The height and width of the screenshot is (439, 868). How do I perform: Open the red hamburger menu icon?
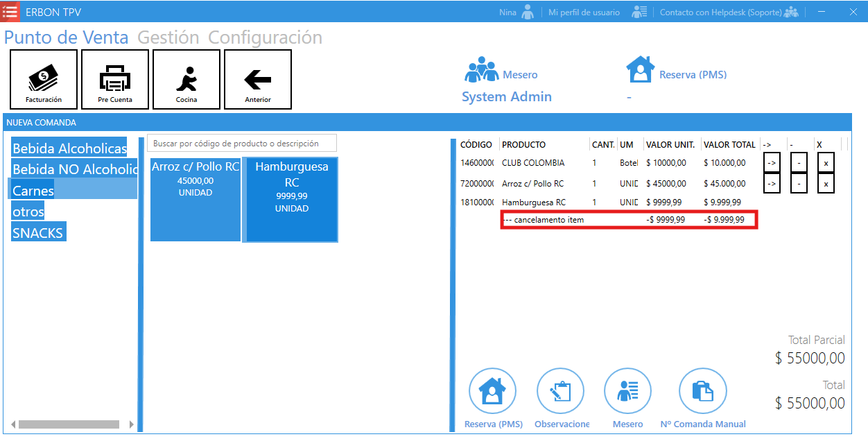10,12
